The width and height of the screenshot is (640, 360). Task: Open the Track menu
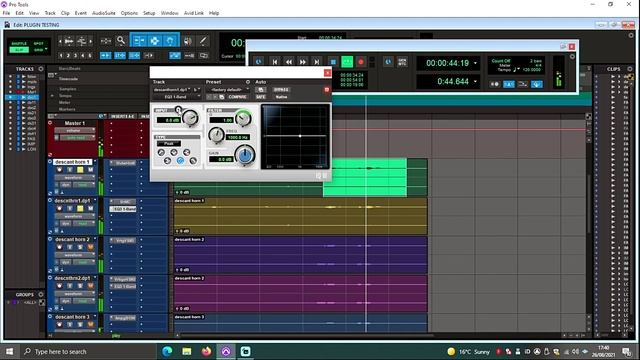tap(50, 13)
